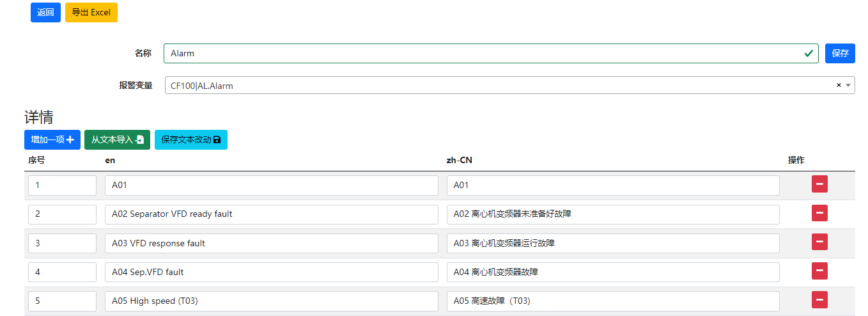Save text changes with 保存文本改动 button
The width and height of the screenshot is (868, 316).
[x=191, y=140]
